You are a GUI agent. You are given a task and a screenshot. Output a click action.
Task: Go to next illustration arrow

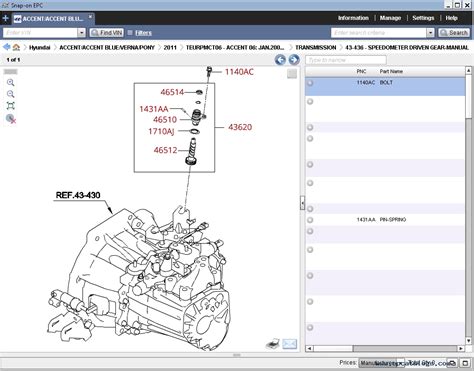pyautogui.click(x=294, y=60)
